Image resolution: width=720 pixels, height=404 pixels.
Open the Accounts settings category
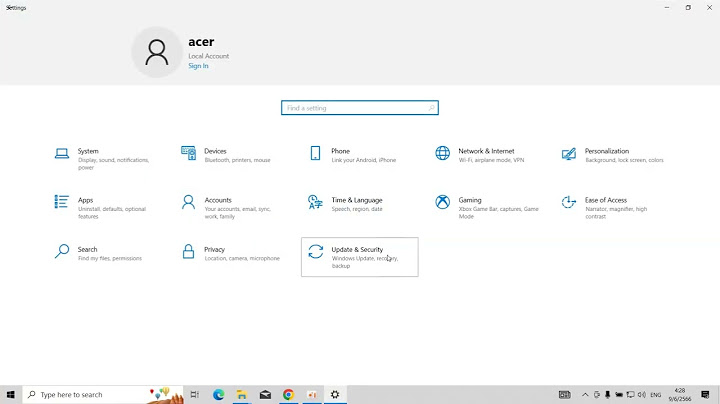point(233,208)
